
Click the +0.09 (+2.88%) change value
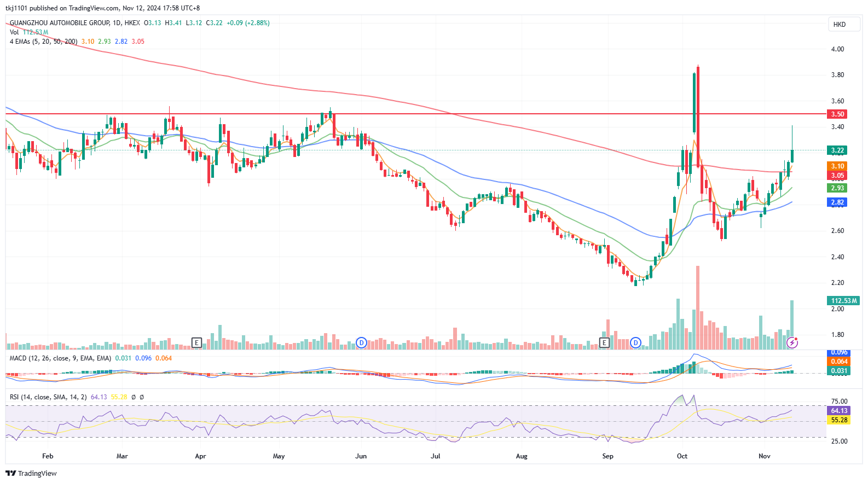(x=248, y=23)
